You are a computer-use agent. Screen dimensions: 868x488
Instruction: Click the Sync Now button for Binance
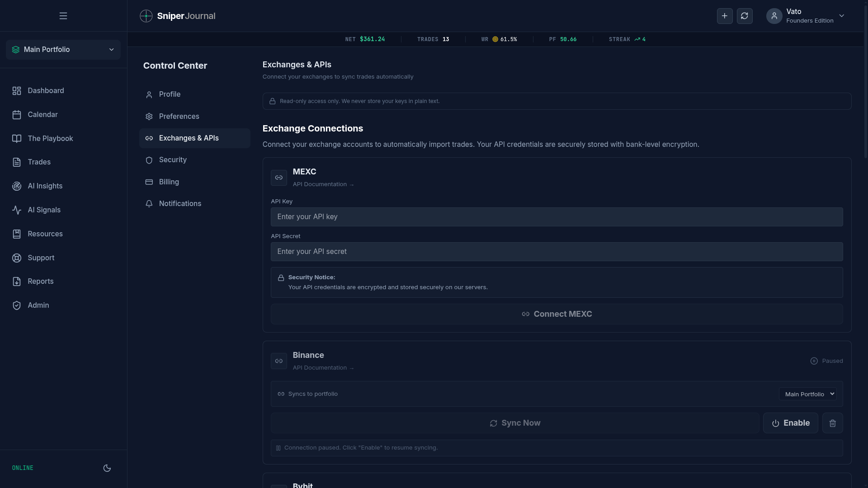point(515,423)
